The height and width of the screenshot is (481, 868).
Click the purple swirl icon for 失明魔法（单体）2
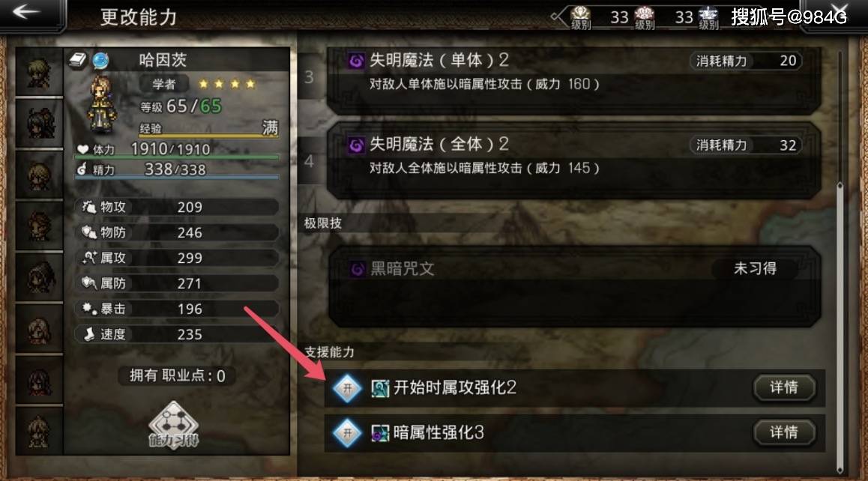[357, 61]
